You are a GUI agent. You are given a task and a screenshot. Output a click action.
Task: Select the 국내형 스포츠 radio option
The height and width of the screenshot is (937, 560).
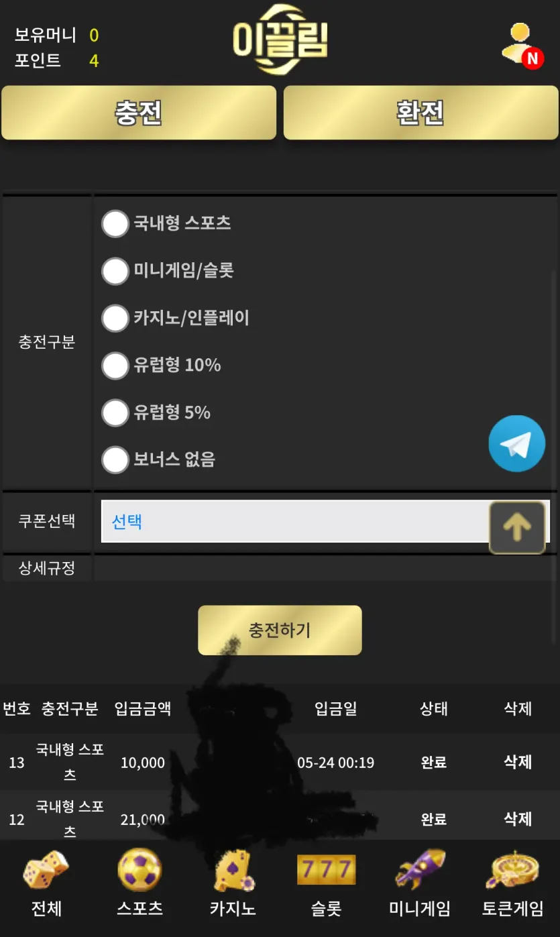tap(115, 223)
